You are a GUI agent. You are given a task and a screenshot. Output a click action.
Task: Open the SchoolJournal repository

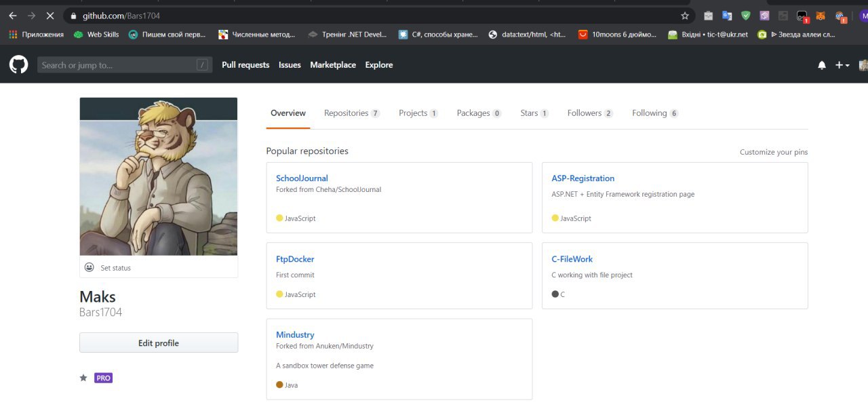click(302, 178)
